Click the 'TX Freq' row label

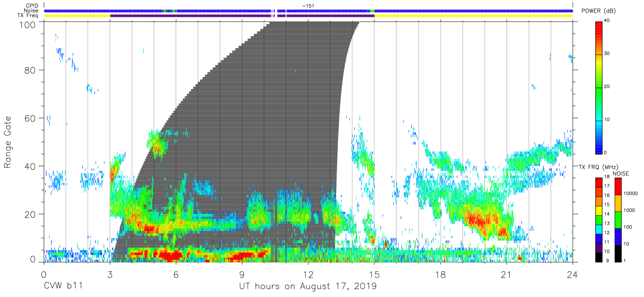[x=28, y=16]
